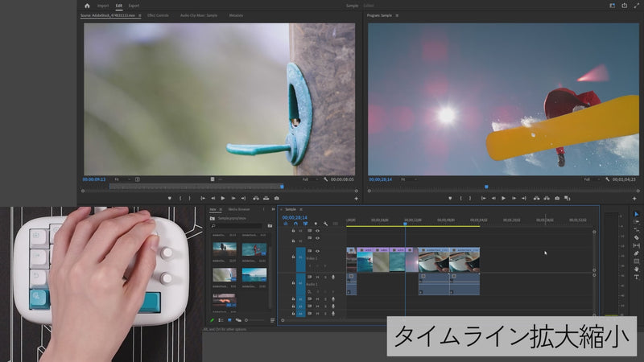Screen dimensions: 644x362
Task: Open Program monitor settings wrench
Action: (x=607, y=179)
